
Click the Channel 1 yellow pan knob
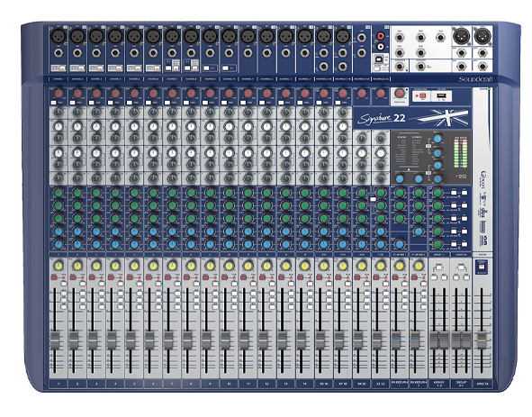click(x=59, y=266)
